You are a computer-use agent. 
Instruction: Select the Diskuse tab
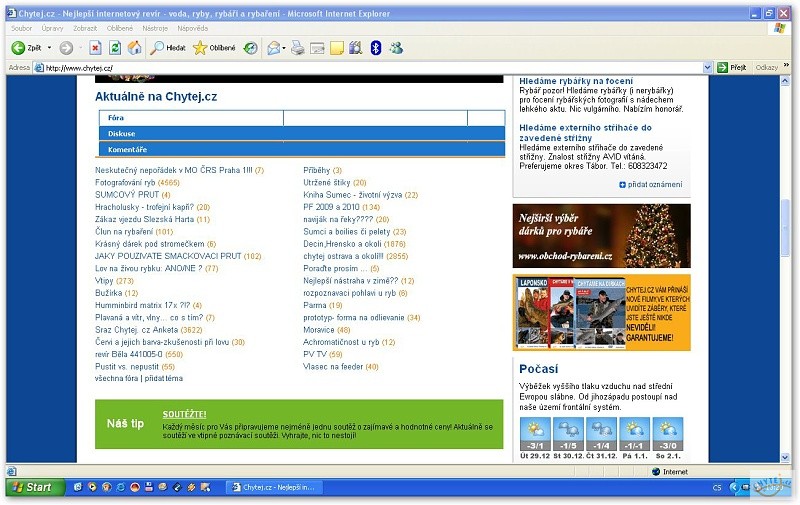[302, 134]
